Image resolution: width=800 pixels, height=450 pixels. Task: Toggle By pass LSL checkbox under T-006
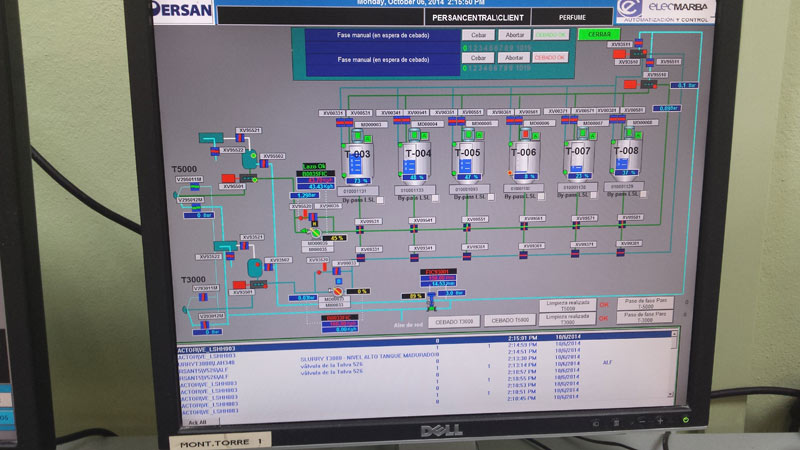pyautogui.click(x=541, y=196)
